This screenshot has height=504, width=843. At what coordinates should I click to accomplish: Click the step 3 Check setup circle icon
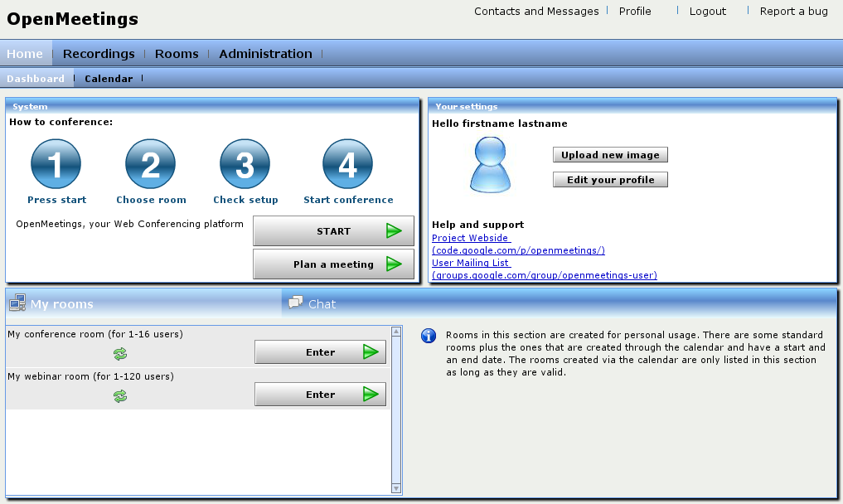[245, 164]
